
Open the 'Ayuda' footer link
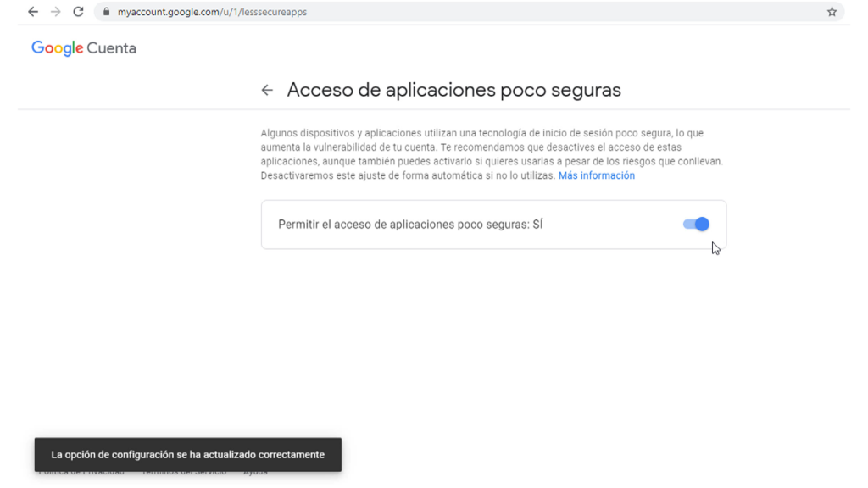(x=255, y=472)
